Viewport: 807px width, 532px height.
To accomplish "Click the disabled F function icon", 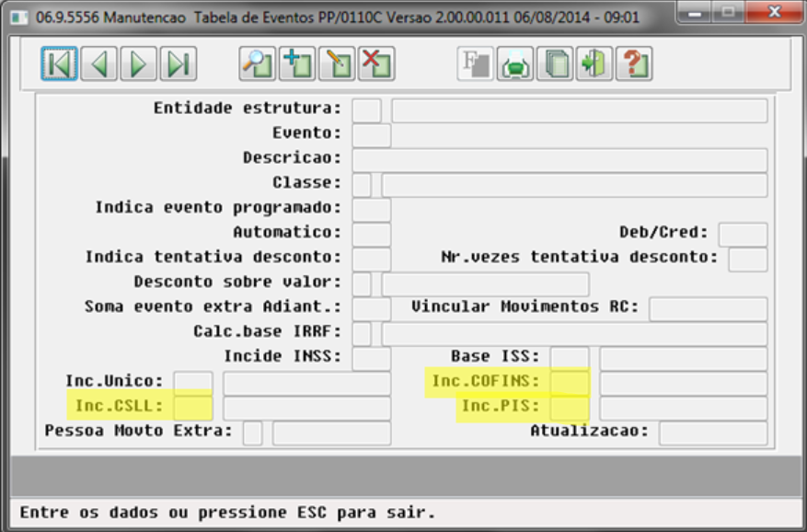I will (x=475, y=64).
